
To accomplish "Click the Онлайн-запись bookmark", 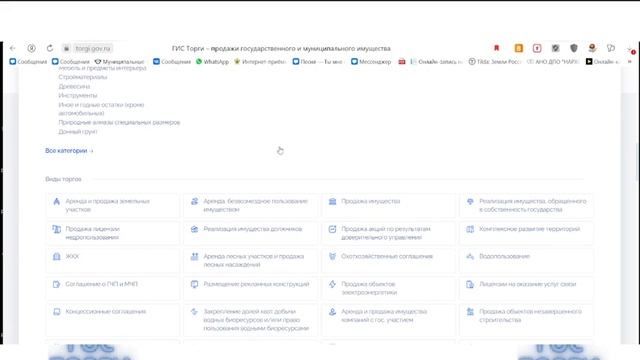I will (x=436, y=62).
